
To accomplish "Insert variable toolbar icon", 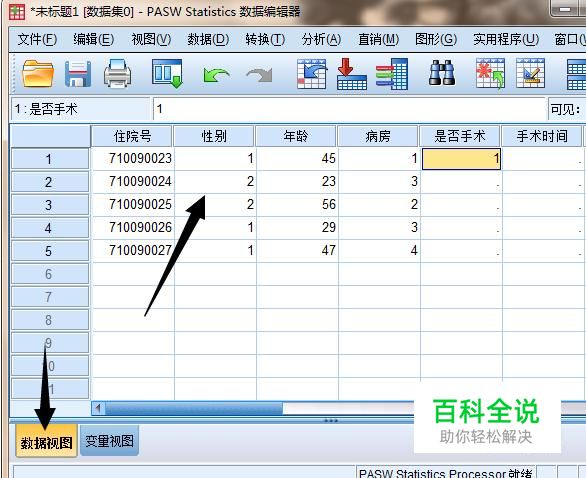I will tap(530, 73).
